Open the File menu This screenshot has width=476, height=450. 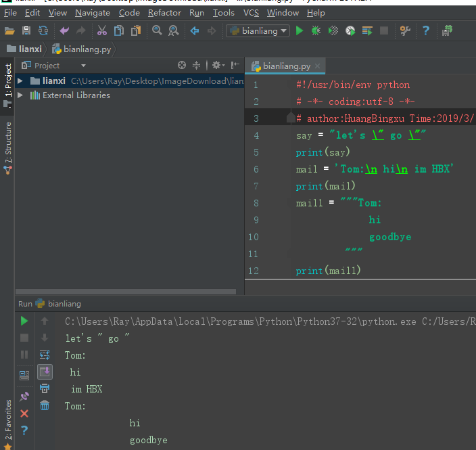pyautogui.click(x=10, y=13)
